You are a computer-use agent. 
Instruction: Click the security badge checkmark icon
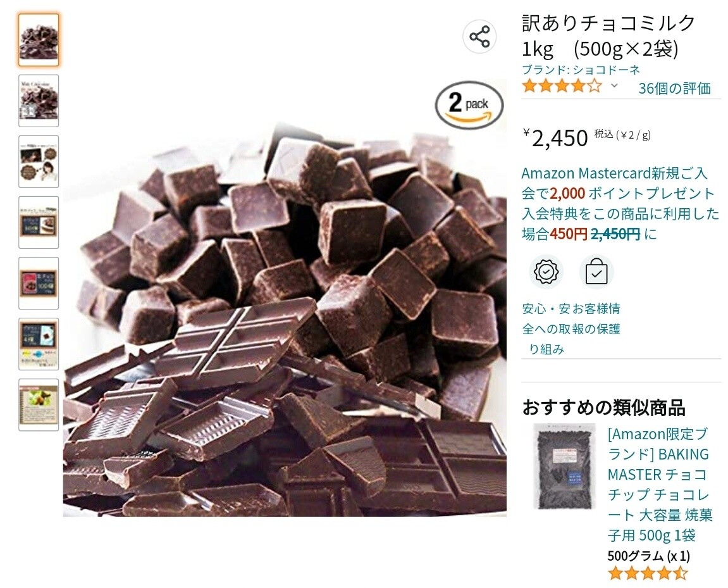[x=546, y=272]
